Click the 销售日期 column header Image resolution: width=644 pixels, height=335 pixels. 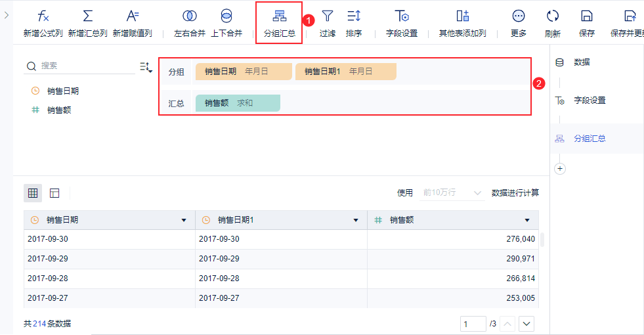click(x=109, y=220)
